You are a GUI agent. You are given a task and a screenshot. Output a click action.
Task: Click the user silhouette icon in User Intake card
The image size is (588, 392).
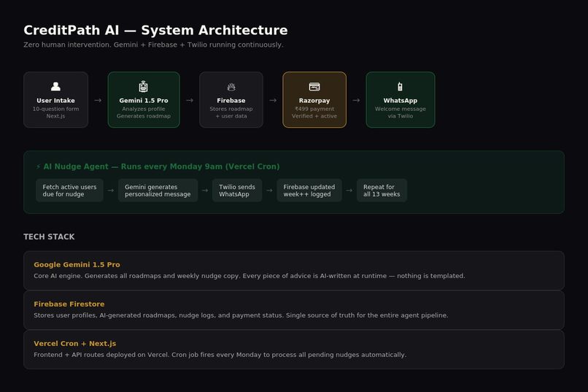pyautogui.click(x=55, y=87)
